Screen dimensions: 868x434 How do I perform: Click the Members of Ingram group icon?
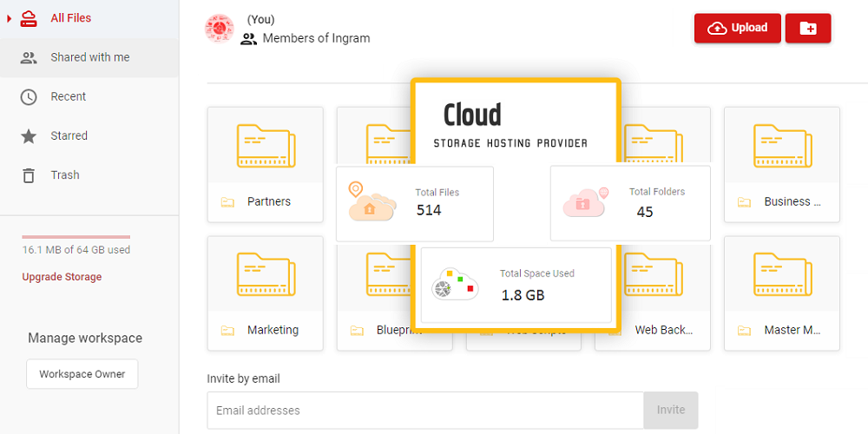point(249,39)
